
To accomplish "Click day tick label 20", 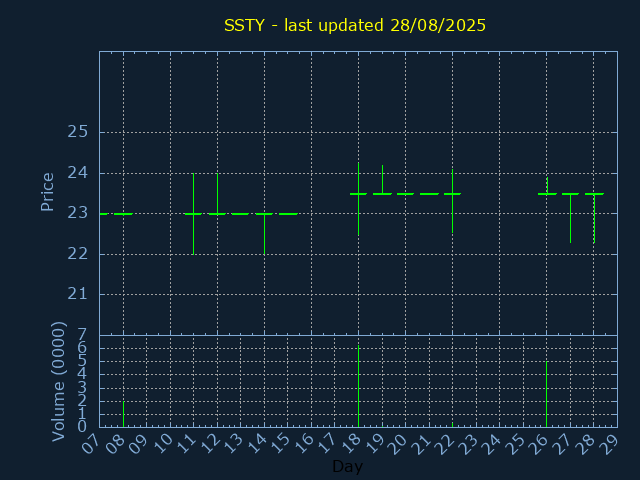I will (x=398, y=443).
